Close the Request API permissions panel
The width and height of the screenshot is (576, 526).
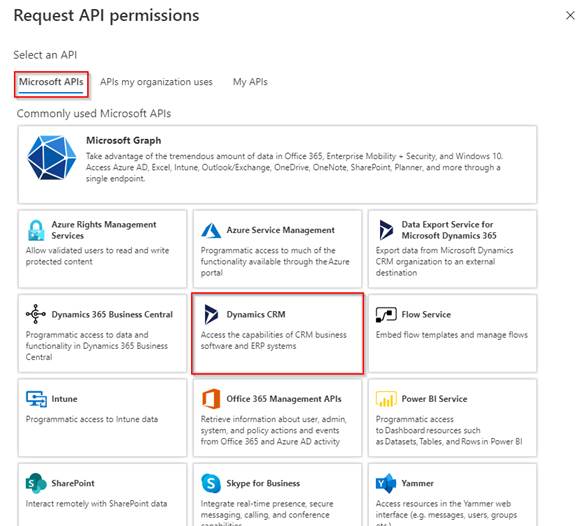coord(570,15)
